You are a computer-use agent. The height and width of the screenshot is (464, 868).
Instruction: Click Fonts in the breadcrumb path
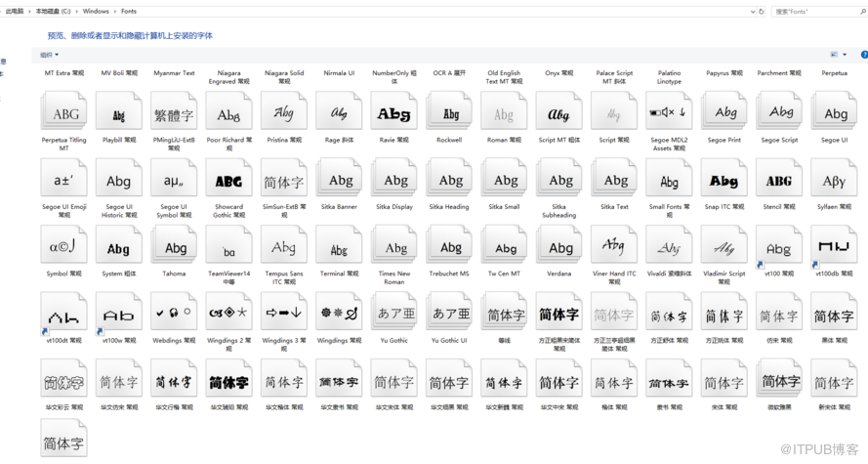pyautogui.click(x=129, y=11)
